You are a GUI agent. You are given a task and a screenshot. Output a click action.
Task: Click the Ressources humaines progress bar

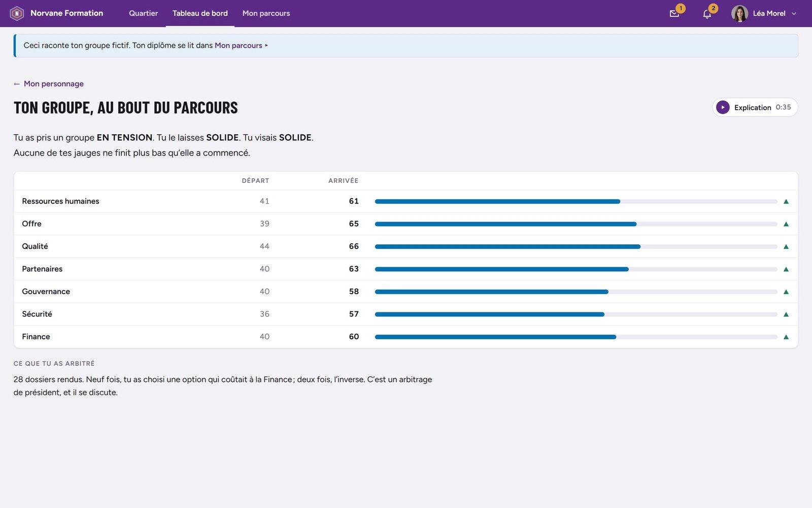576,202
